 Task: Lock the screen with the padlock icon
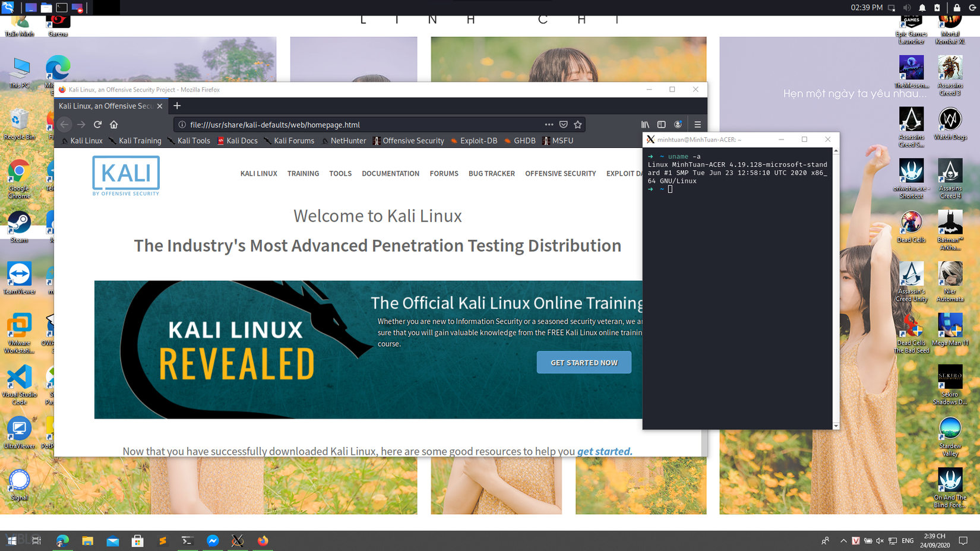(x=957, y=8)
